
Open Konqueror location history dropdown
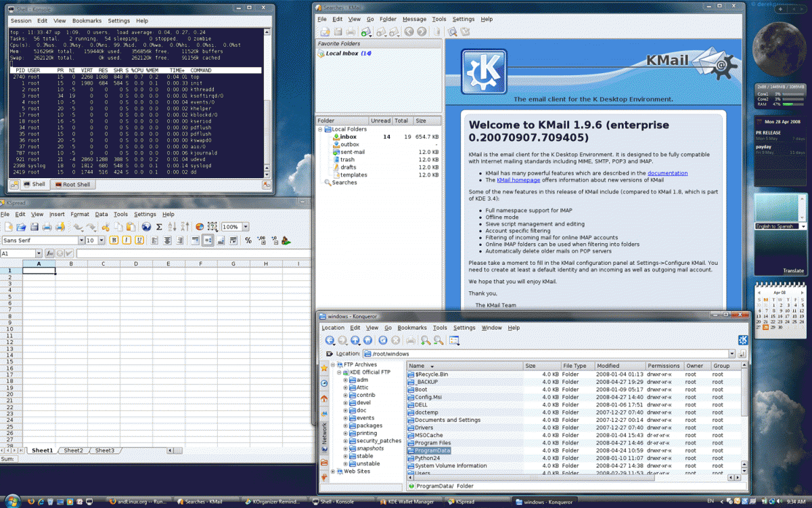click(732, 354)
